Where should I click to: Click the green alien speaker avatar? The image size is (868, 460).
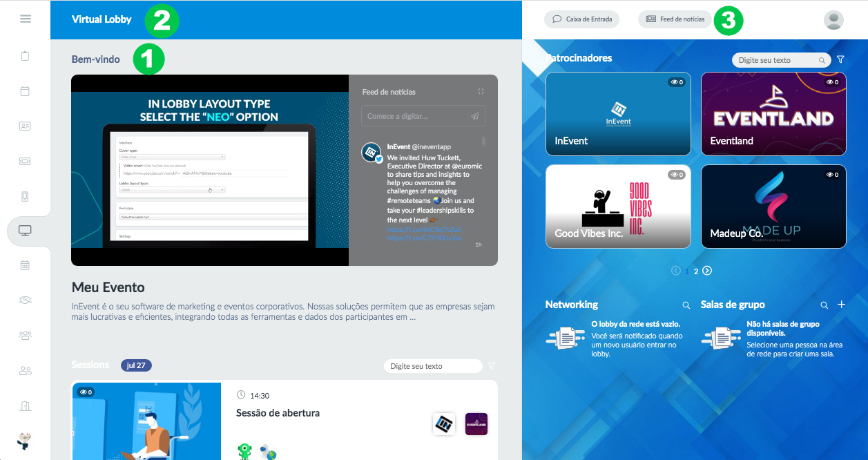tap(244, 451)
